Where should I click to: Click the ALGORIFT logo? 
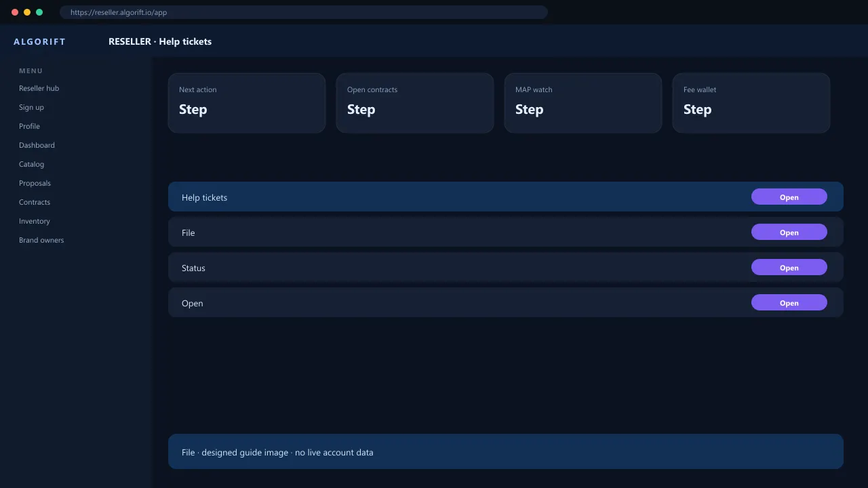click(x=39, y=41)
